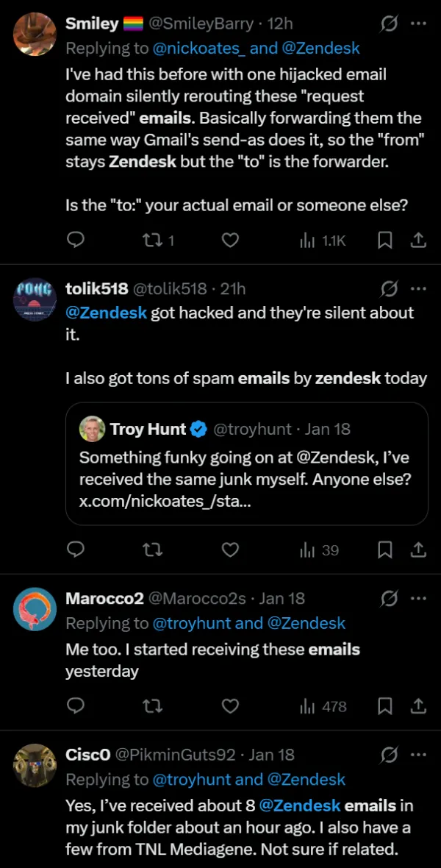Share Marocco2's tweet
The height and width of the screenshot is (868, 441).
tap(417, 706)
